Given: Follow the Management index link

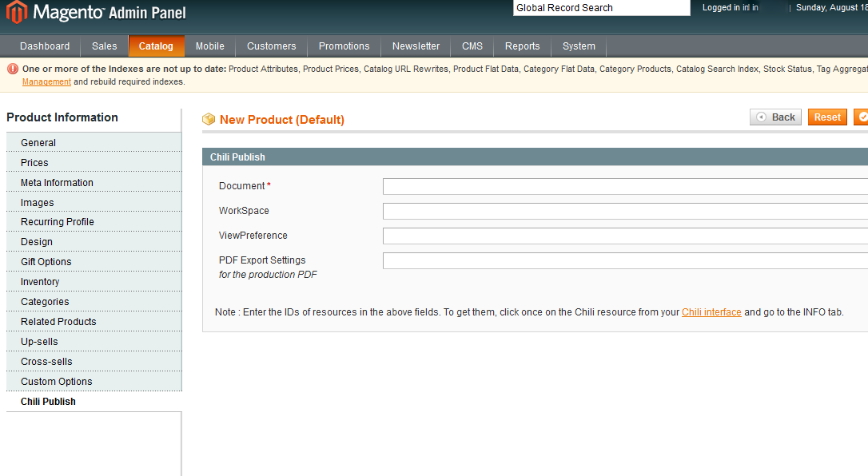Looking at the screenshot, I should point(46,81).
